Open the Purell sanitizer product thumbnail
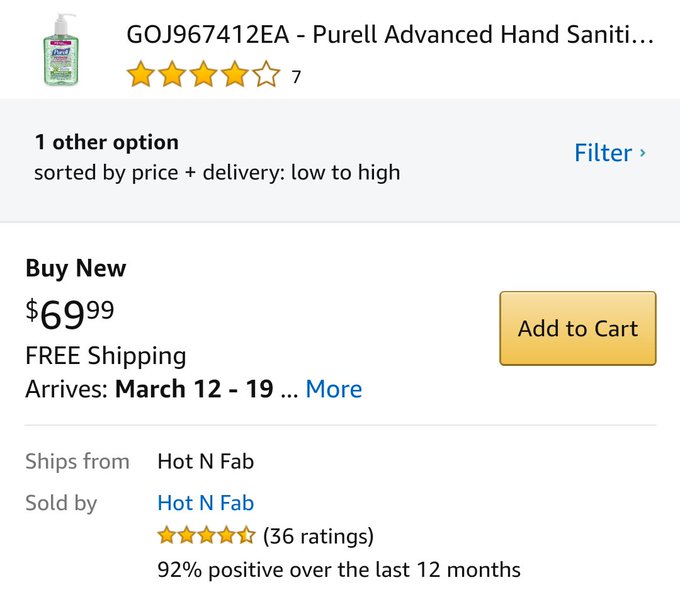 click(61, 49)
